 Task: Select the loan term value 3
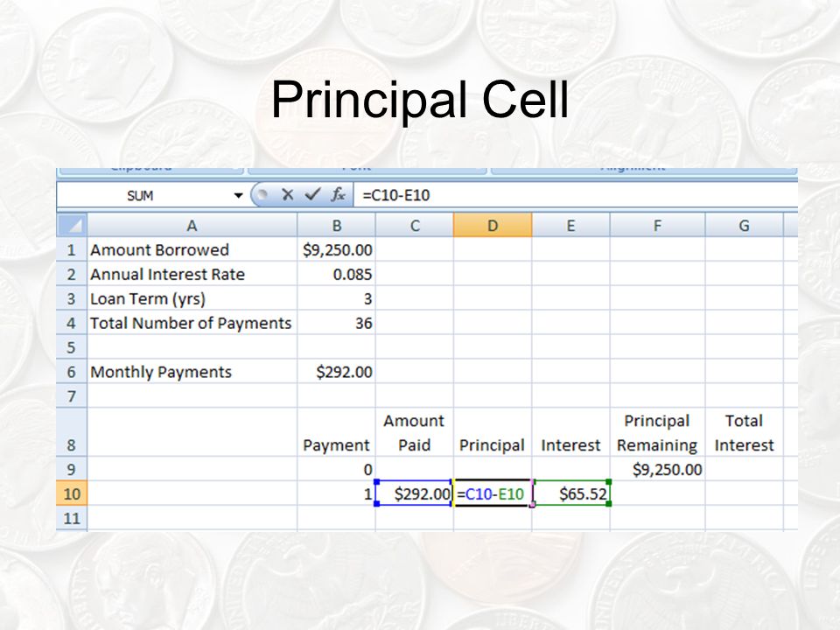pyautogui.click(x=336, y=298)
